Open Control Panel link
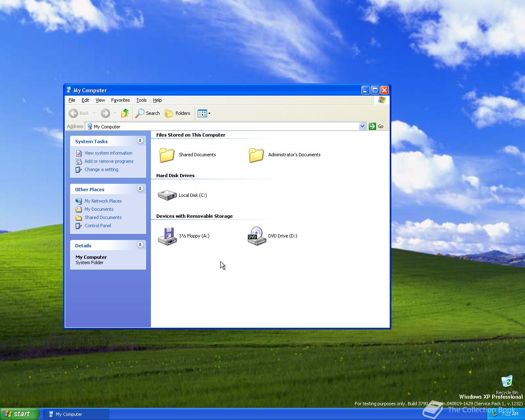The width and height of the screenshot is (525, 420). 98,226
